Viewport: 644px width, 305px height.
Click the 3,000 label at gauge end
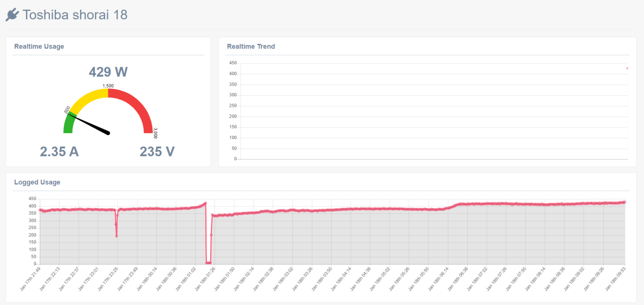pyautogui.click(x=155, y=133)
